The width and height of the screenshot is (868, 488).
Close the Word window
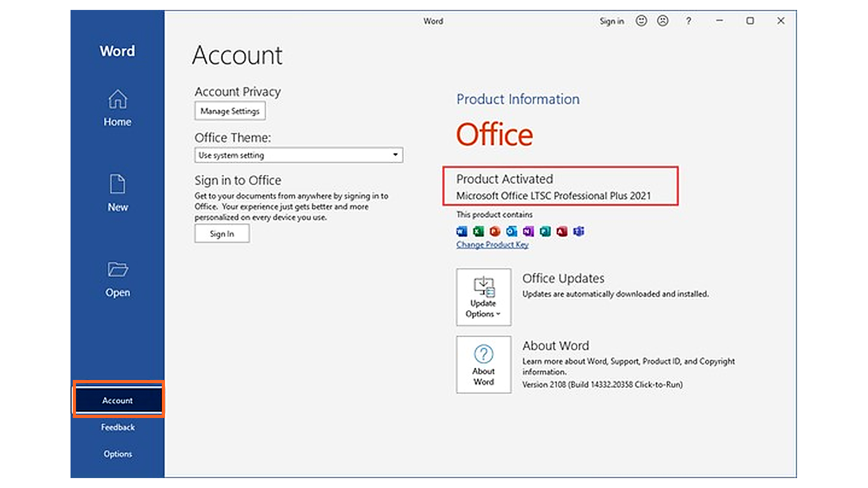(781, 21)
